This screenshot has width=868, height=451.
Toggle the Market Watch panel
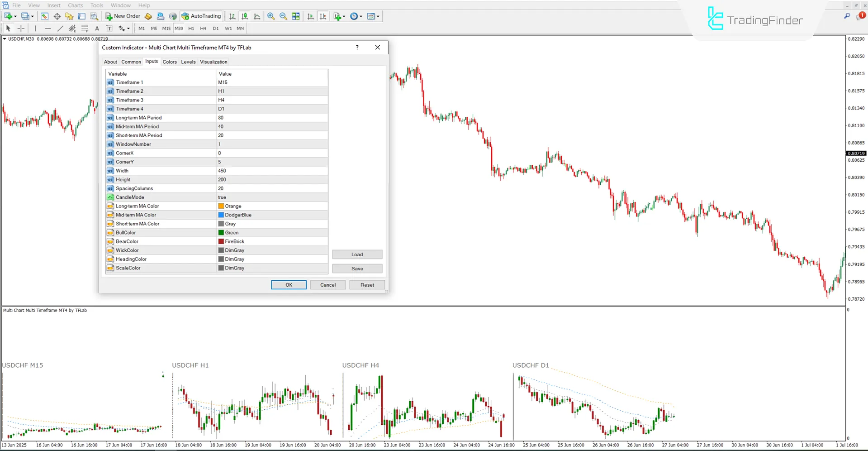[44, 16]
